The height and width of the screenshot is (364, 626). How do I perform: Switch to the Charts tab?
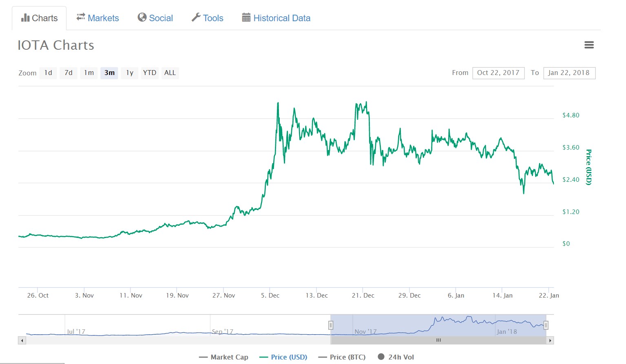39,18
